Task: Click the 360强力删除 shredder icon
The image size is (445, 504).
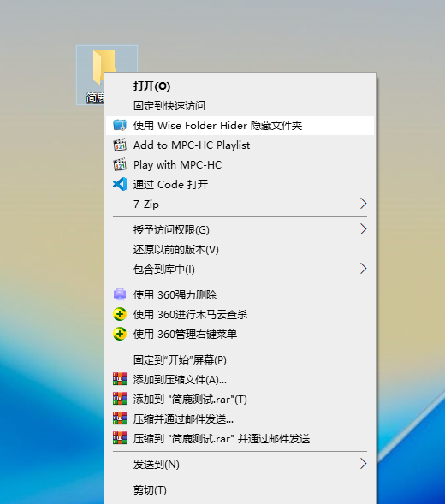Action: 120,294
